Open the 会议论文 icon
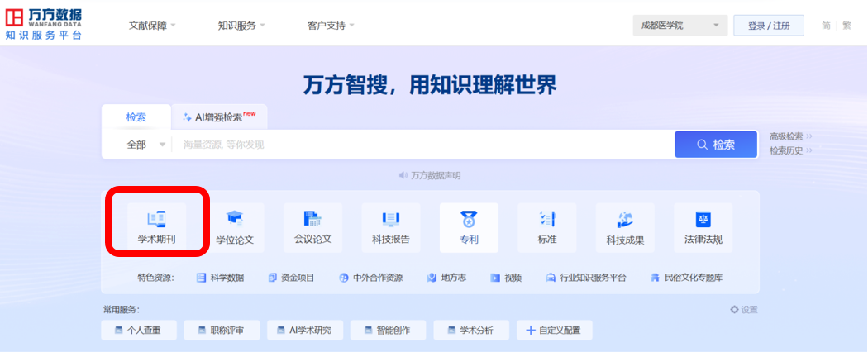The image size is (868, 352). point(312,219)
